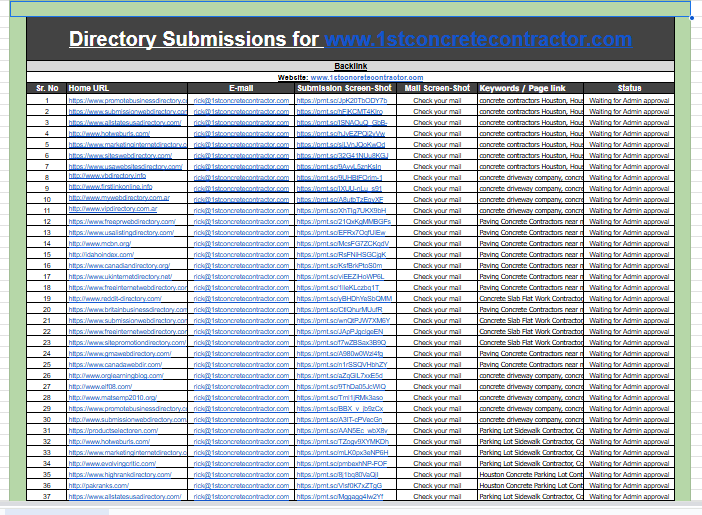Open the sitepromotiondirectory.com Home URL link
The width and height of the screenshot is (702, 515).
[127, 343]
